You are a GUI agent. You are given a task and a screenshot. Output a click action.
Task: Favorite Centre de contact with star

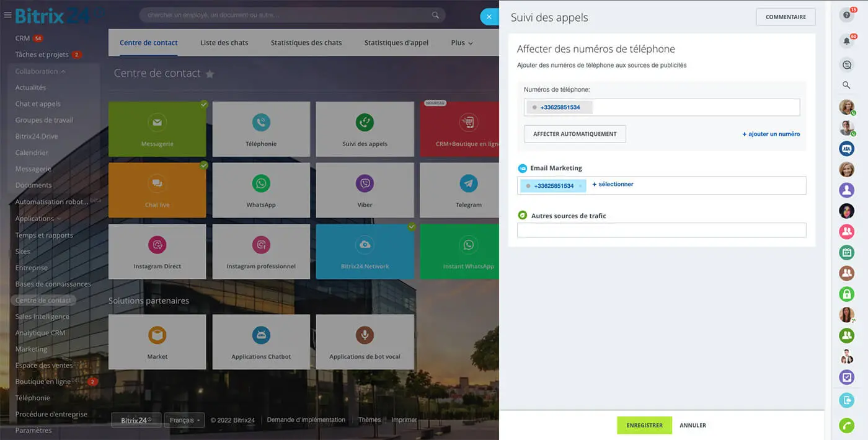point(210,74)
